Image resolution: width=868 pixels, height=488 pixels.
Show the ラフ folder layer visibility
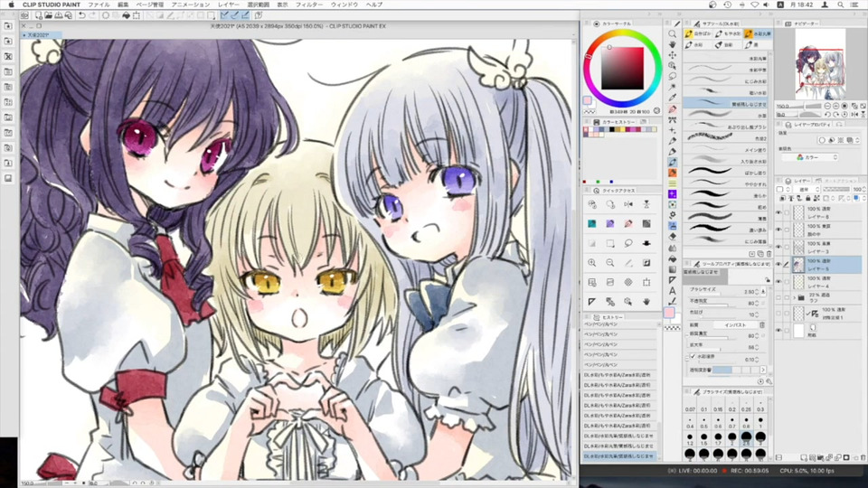point(778,297)
